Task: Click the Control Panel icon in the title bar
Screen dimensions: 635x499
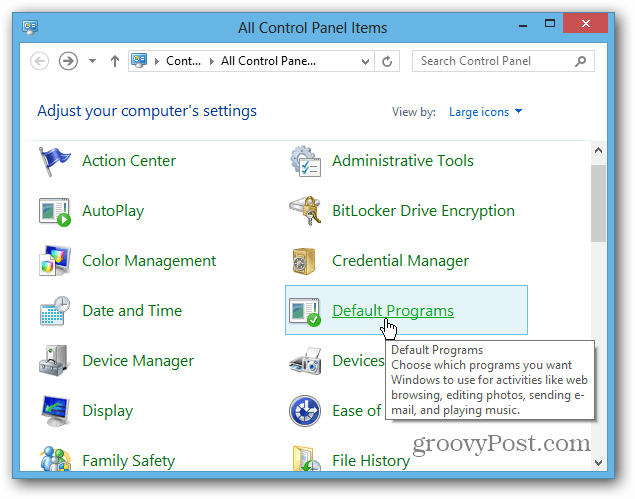Action: pyautogui.click(x=30, y=27)
